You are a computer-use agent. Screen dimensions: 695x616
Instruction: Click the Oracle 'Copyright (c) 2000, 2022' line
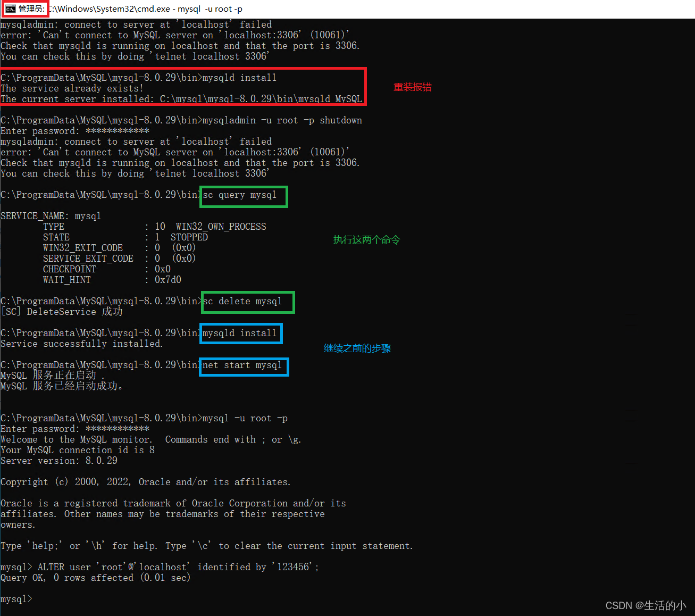coord(145,482)
